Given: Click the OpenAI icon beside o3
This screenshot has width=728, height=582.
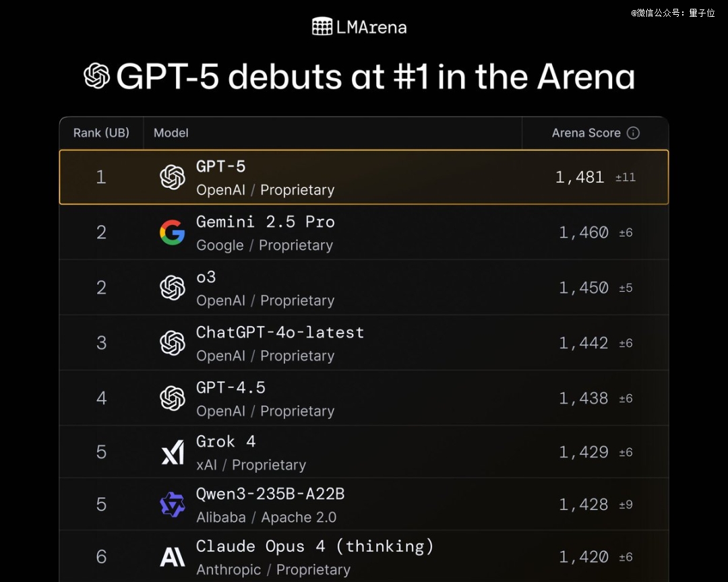Looking at the screenshot, I should tap(173, 288).
